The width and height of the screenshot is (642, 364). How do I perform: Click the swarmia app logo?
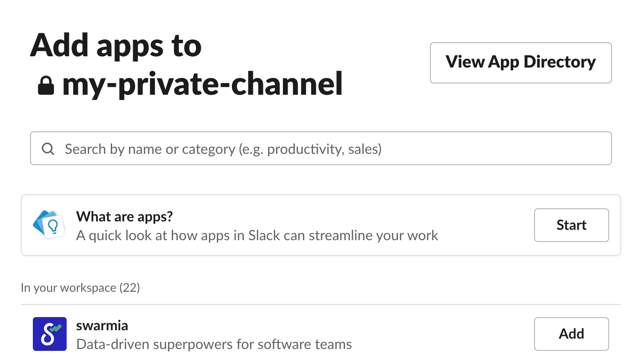pyautogui.click(x=50, y=334)
